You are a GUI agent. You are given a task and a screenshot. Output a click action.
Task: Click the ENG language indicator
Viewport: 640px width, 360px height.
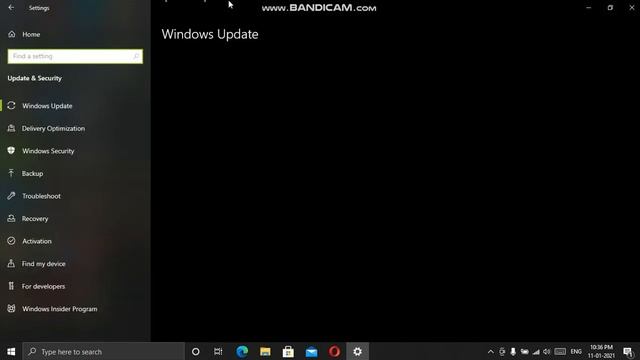coord(576,352)
